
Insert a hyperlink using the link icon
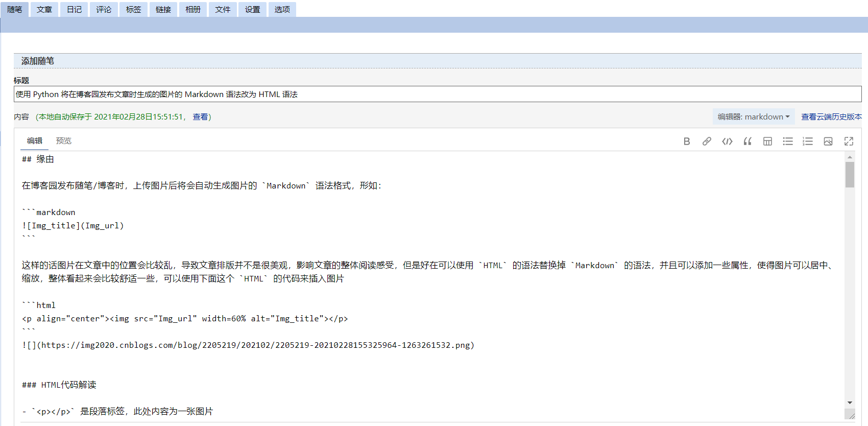707,141
